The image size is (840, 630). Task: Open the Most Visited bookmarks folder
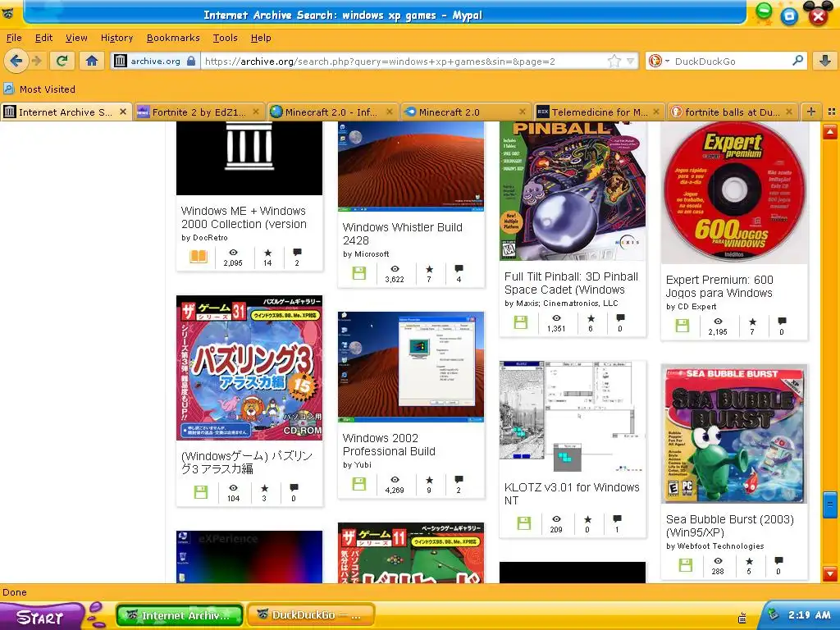39,89
